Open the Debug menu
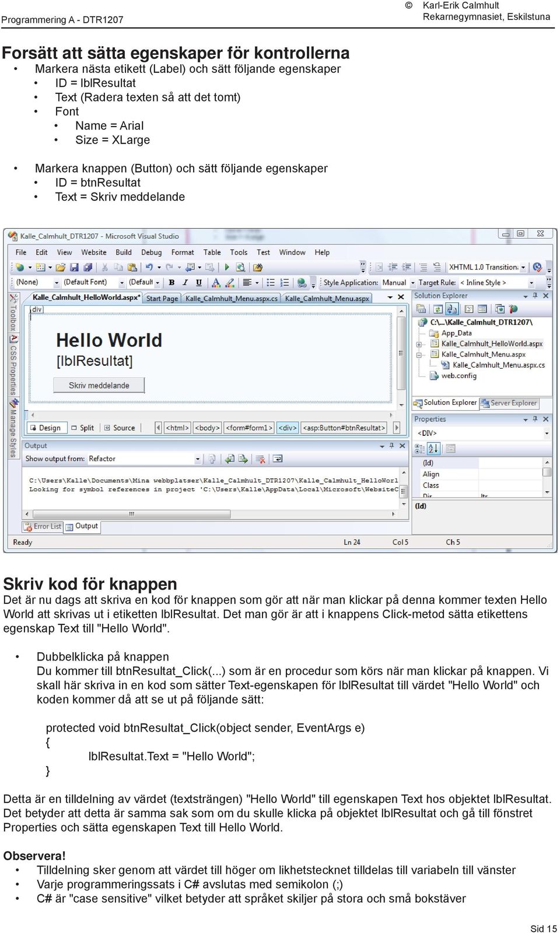The image size is (560, 933). pos(152,252)
